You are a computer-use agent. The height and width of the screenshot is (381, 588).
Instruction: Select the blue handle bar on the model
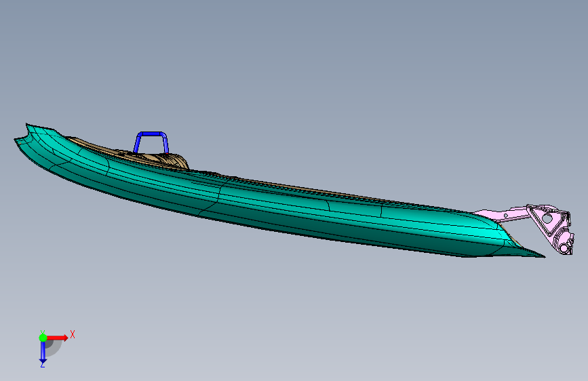point(151,134)
